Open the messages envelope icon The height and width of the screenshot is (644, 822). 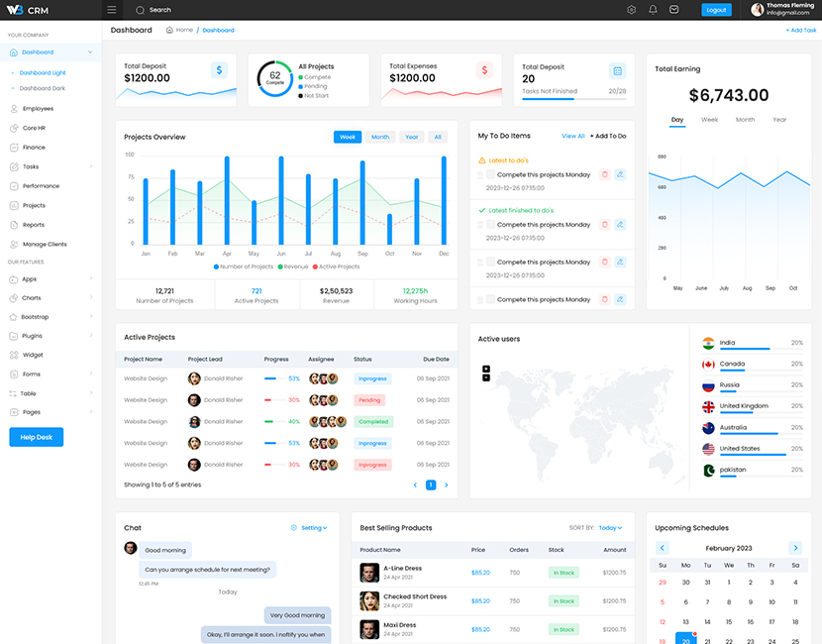[674, 10]
